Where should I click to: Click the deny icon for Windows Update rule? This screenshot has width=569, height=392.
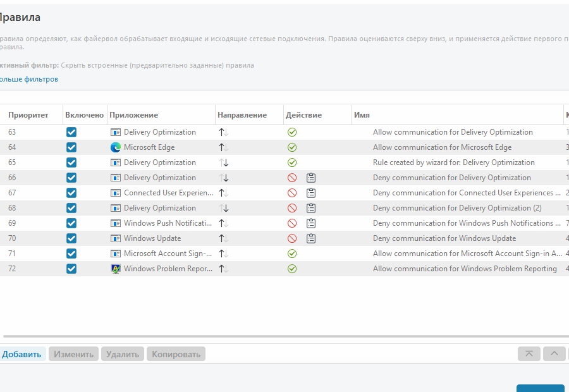[x=292, y=238]
